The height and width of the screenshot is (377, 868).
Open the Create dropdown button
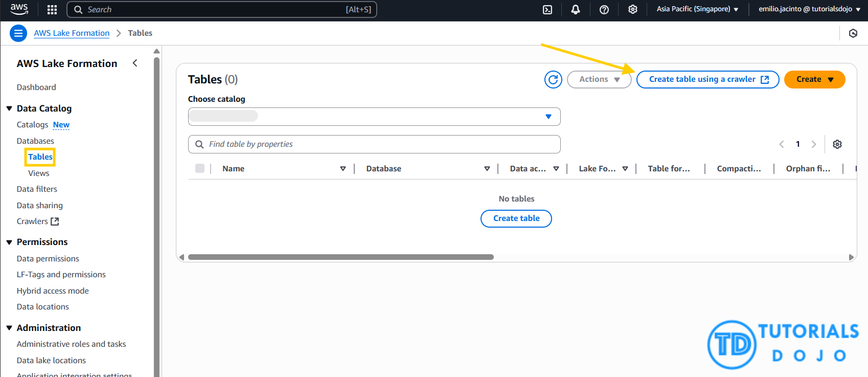point(814,79)
